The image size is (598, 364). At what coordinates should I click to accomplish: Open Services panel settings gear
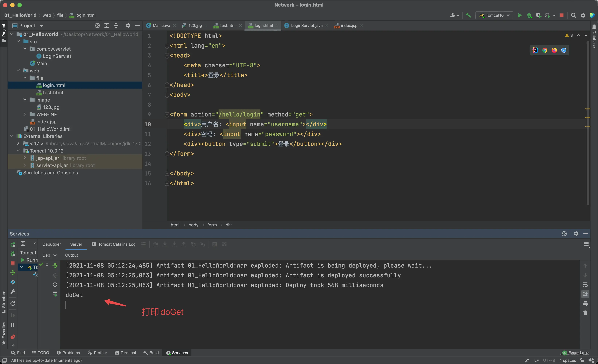coord(576,234)
